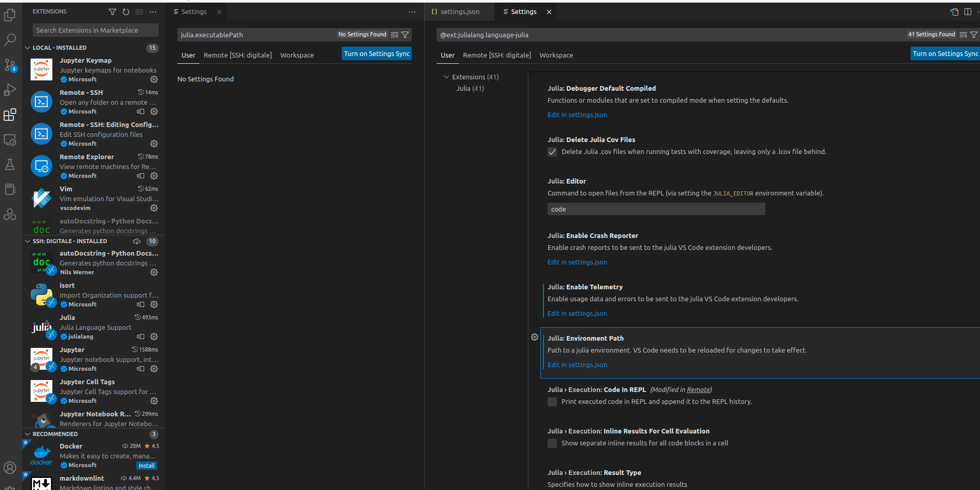Open markdownlint recommended extension entry
Image resolution: width=980 pixels, height=490 pixels.
(94, 481)
